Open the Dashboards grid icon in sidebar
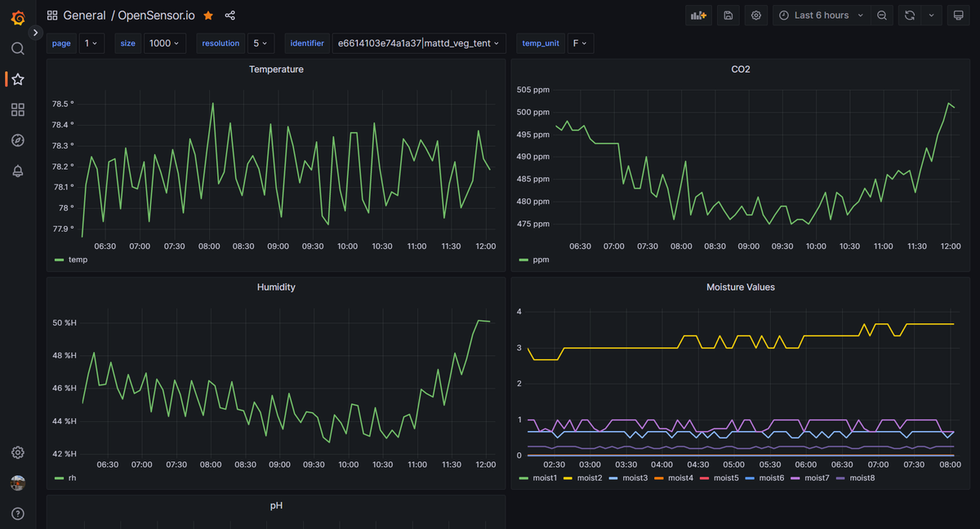The width and height of the screenshot is (980, 529). tap(18, 109)
